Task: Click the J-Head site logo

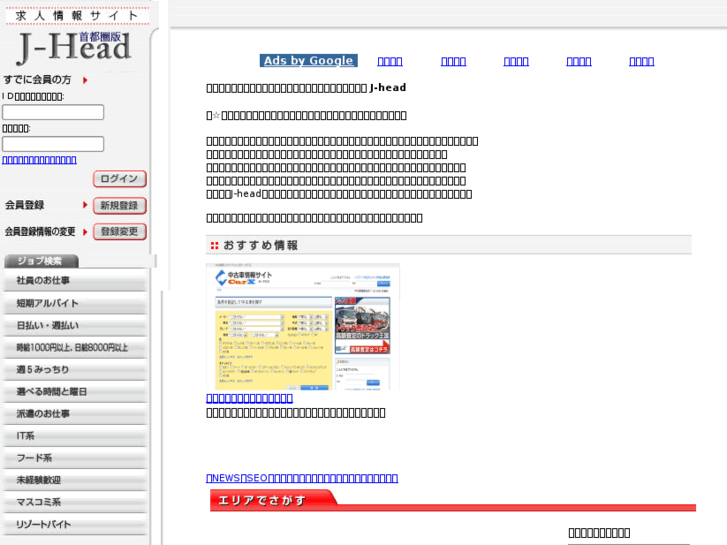Action: click(x=74, y=47)
